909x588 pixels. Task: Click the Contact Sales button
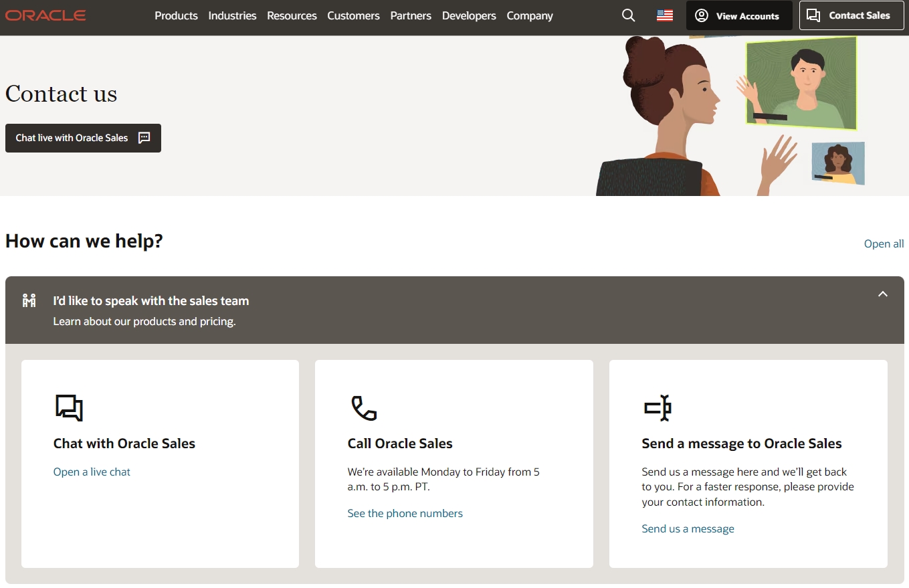pos(851,15)
